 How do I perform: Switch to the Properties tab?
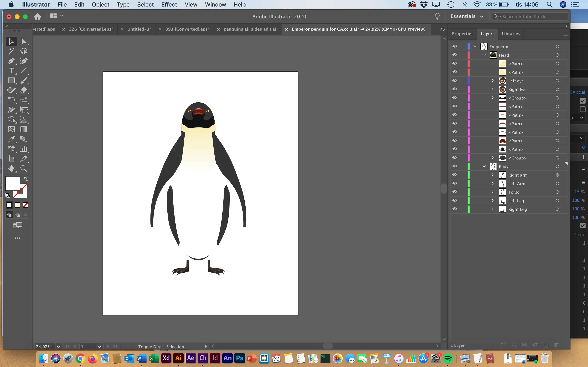coord(462,33)
